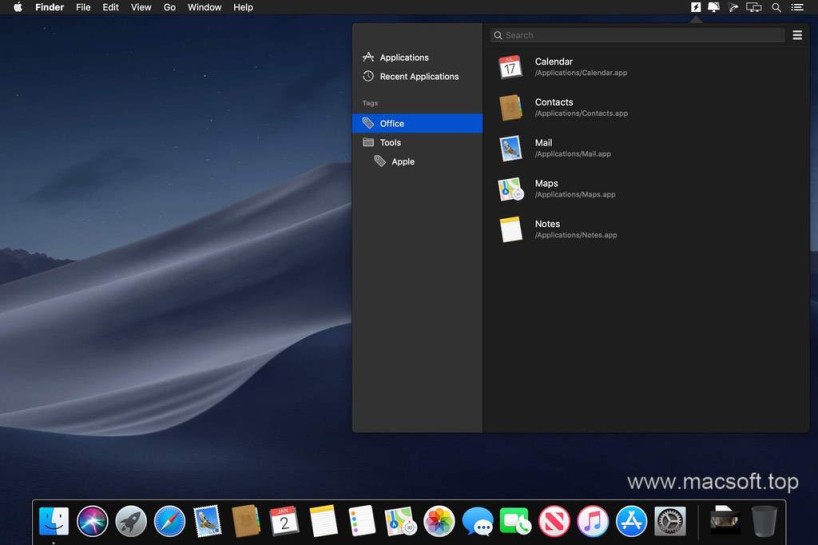Select the Office tag

click(392, 124)
